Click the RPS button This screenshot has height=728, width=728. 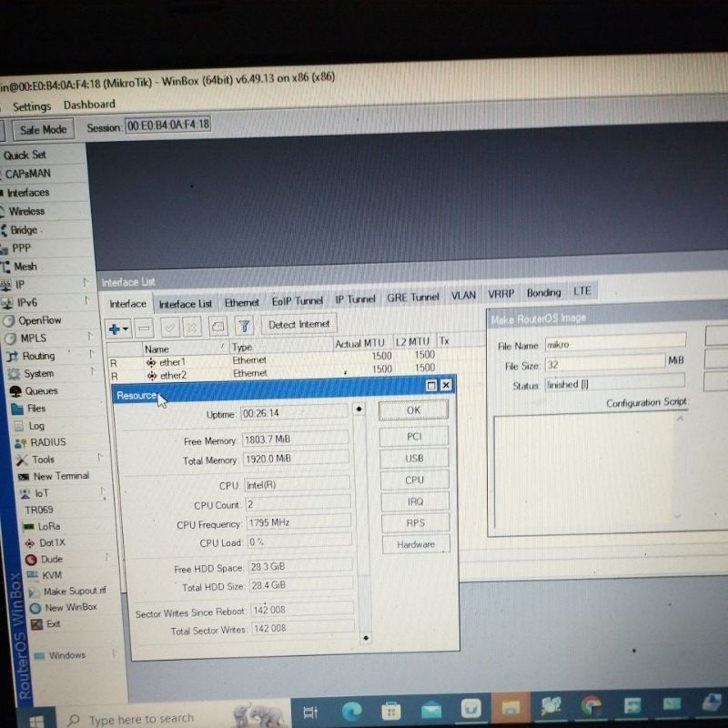[416, 523]
